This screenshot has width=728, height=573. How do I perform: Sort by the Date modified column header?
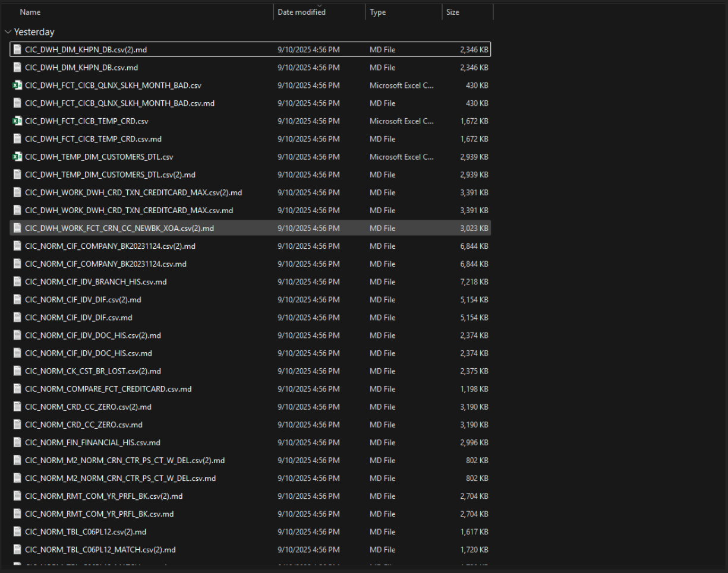click(x=301, y=12)
